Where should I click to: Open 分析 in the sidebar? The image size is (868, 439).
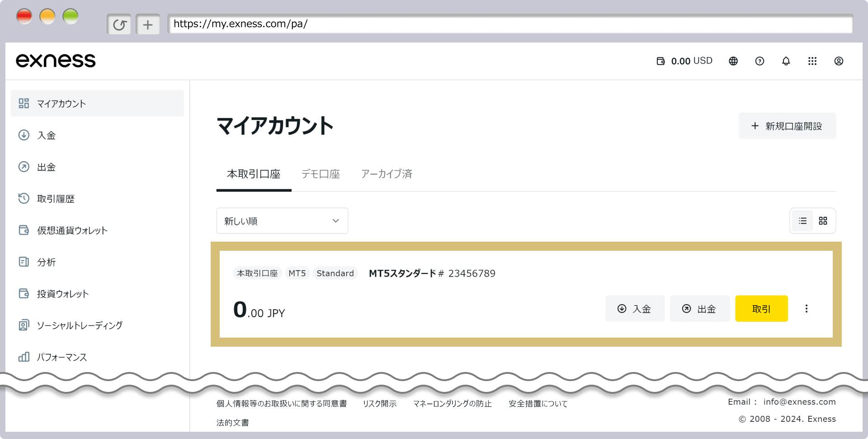pyautogui.click(x=97, y=262)
